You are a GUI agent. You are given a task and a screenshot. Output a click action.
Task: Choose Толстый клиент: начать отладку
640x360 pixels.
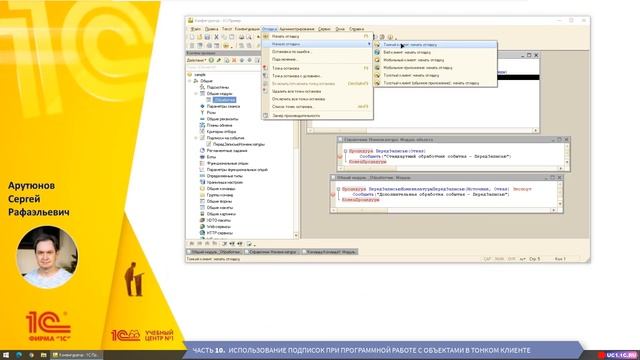coord(435,76)
